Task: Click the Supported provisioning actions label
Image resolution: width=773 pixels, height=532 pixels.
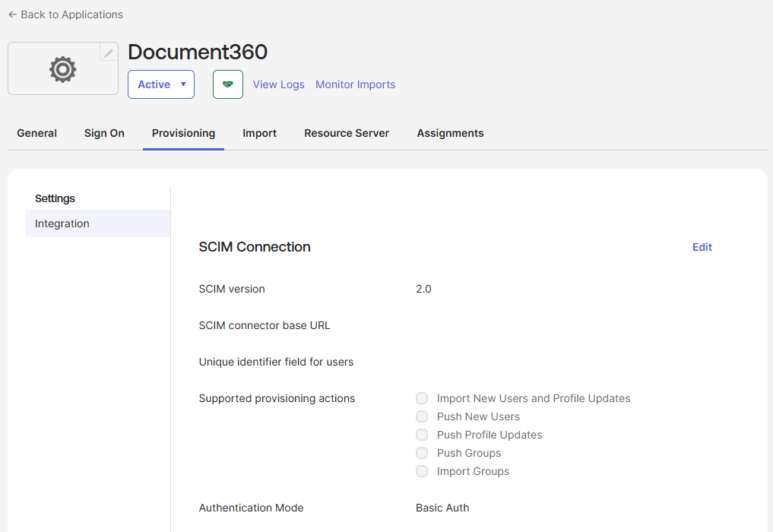Action: [x=277, y=398]
